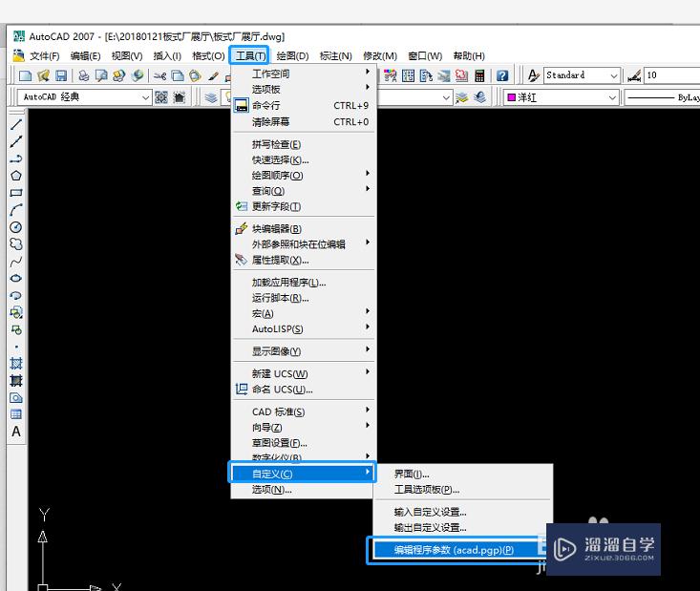Click the Open file icon

pos(43,75)
